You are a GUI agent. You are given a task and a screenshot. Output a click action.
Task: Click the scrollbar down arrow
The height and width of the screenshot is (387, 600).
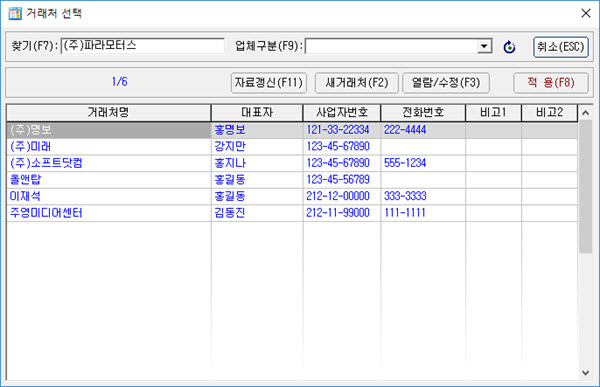pyautogui.click(x=585, y=372)
